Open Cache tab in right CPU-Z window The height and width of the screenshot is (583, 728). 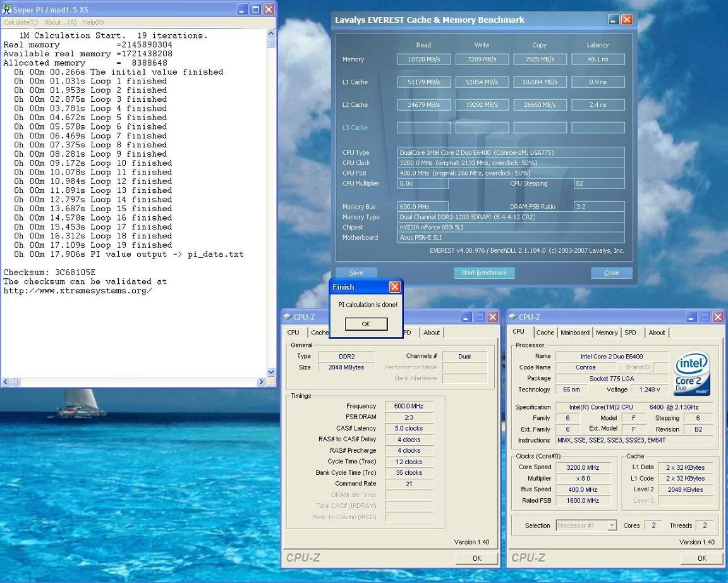pyautogui.click(x=545, y=333)
